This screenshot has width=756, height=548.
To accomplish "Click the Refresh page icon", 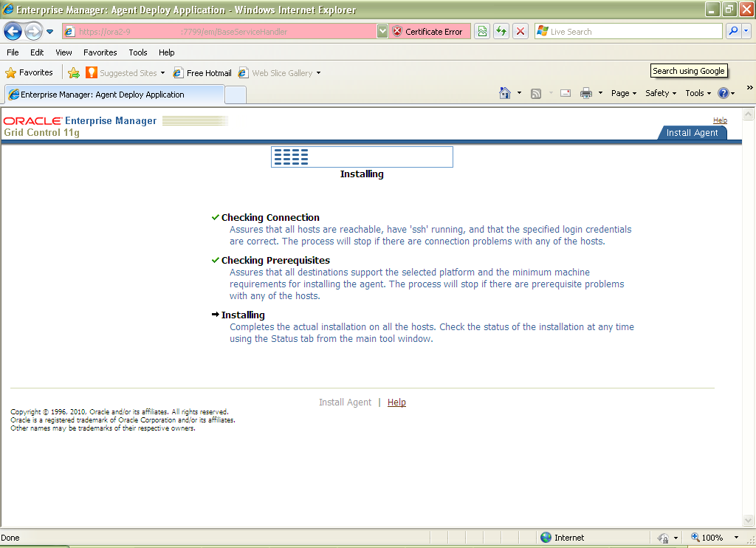I will click(x=501, y=32).
